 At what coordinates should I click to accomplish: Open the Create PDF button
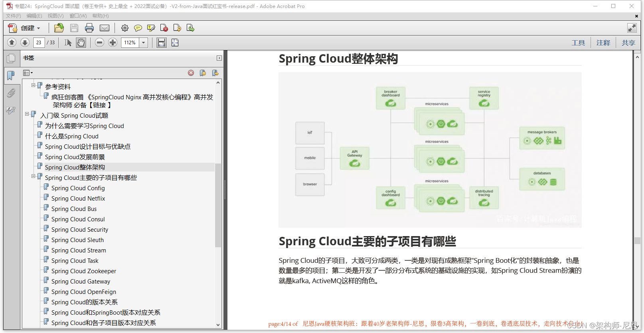[24, 28]
